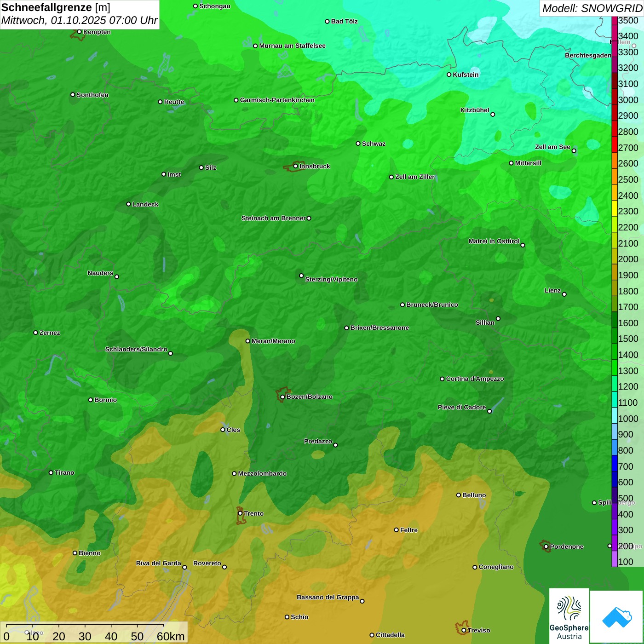This screenshot has width=644, height=644.
Task: Click the '100' legend value
Action: pos(626,562)
